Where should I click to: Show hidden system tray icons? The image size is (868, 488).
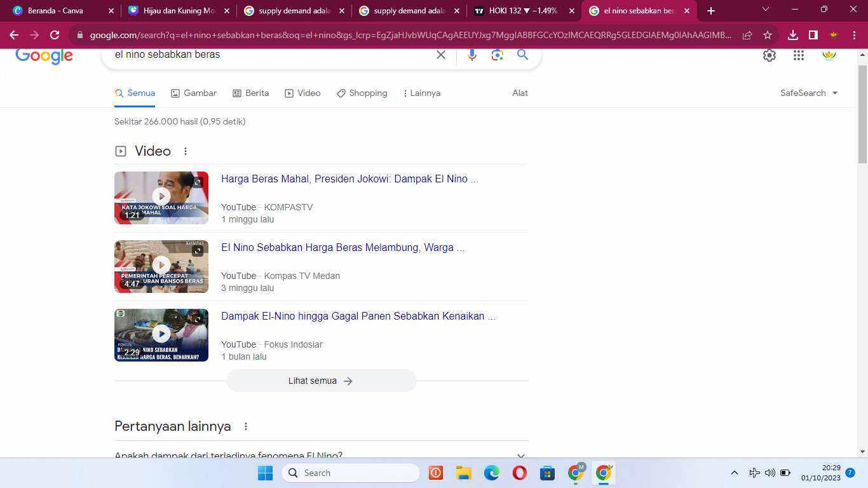[x=735, y=473]
